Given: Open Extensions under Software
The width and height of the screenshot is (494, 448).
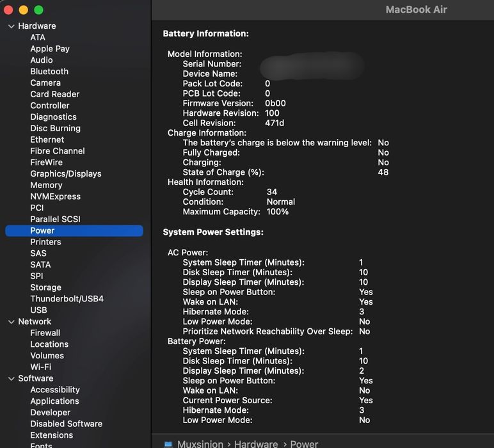Looking at the screenshot, I should pos(52,435).
